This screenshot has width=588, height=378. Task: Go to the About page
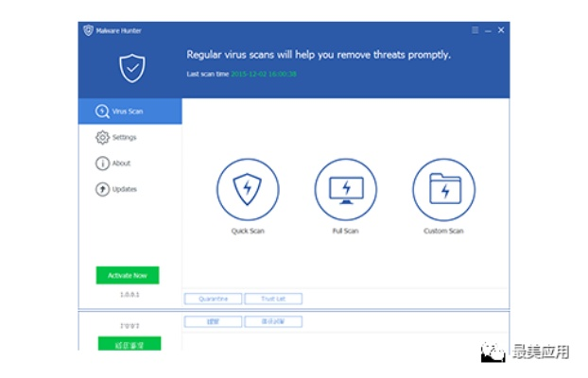tap(122, 163)
